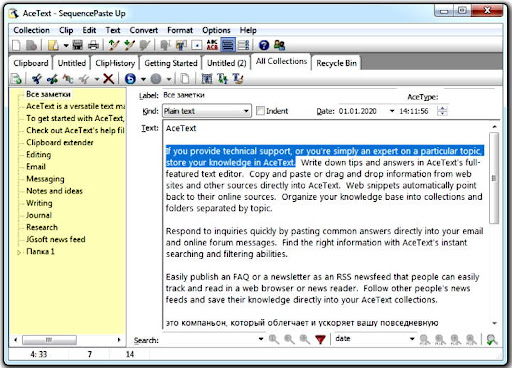
Task: Click the blue scissors Cut icon
Action: click(x=37, y=79)
